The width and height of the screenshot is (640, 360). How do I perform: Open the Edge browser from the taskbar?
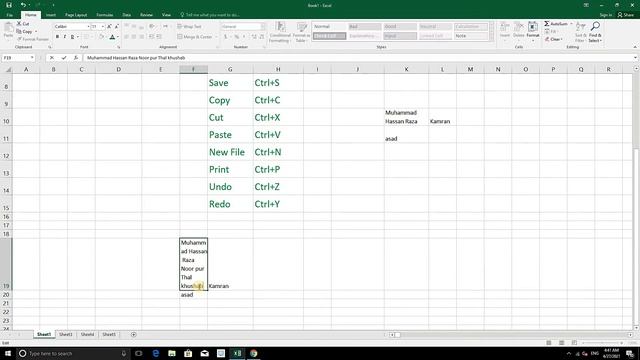pyautogui.click(x=156, y=353)
